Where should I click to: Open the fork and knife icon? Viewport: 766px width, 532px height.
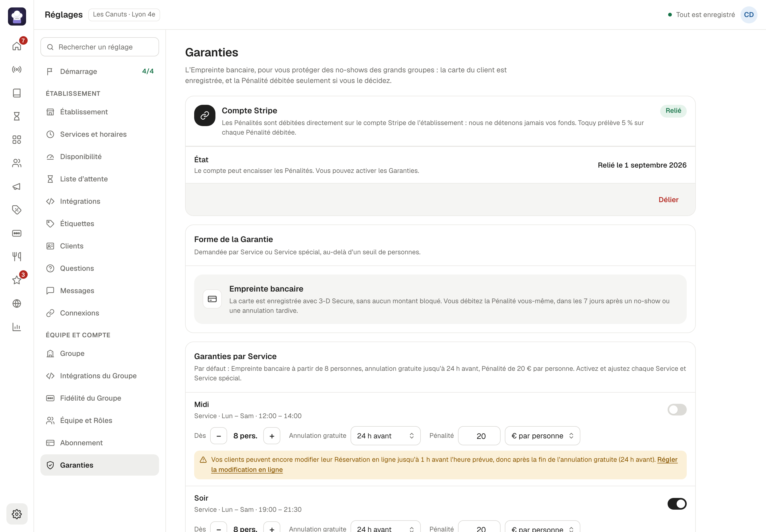pos(17,256)
